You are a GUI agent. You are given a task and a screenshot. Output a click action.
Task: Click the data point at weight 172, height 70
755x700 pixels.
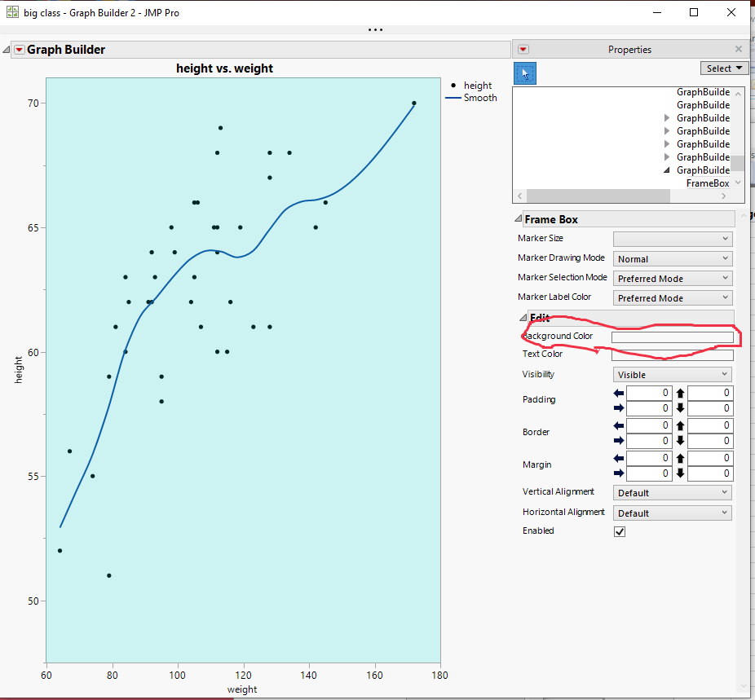[414, 103]
